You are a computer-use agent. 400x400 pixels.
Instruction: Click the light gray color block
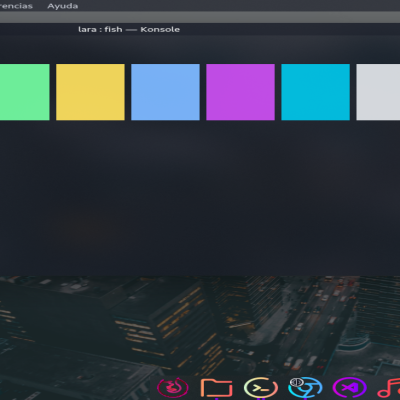pyautogui.click(x=378, y=92)
